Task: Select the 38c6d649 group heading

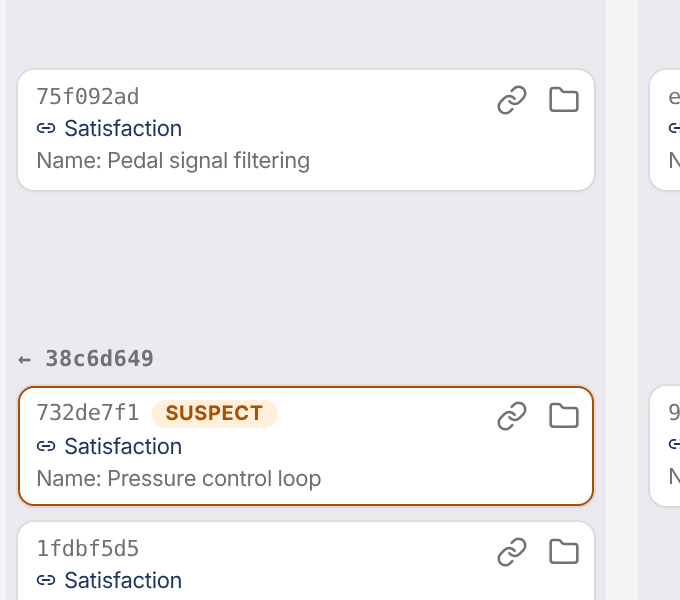Action: pos(99,359)
